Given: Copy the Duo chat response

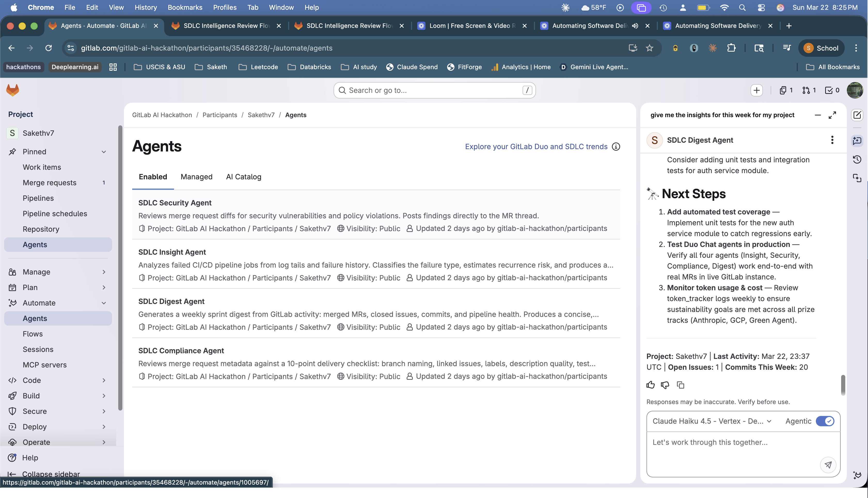Looking at the screenshot, I should 681,385.
